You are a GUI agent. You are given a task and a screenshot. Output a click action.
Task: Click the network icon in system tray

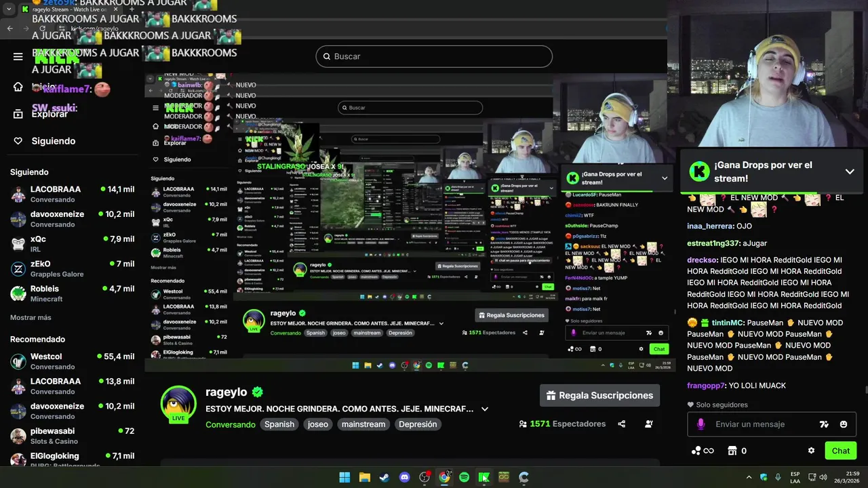(811, 477)
